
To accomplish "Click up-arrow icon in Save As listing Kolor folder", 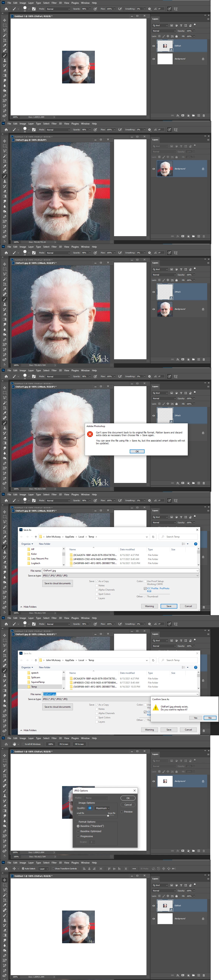I will point(36,537).
